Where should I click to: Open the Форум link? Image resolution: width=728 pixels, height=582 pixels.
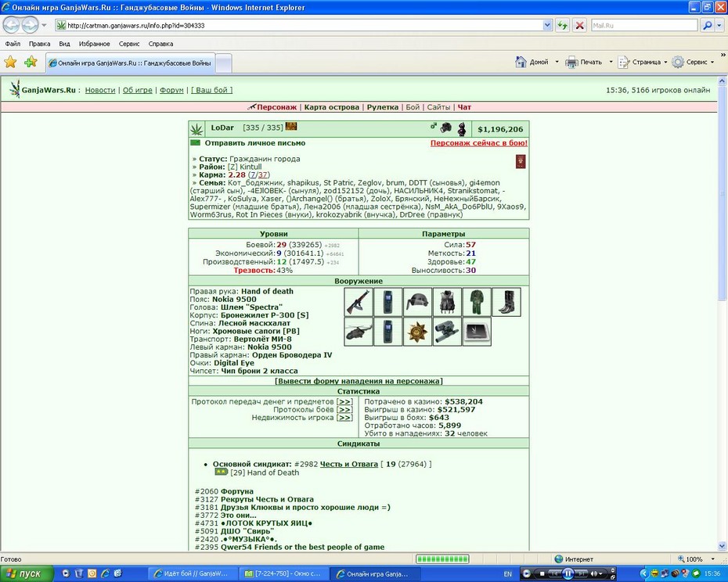point(171,90)
